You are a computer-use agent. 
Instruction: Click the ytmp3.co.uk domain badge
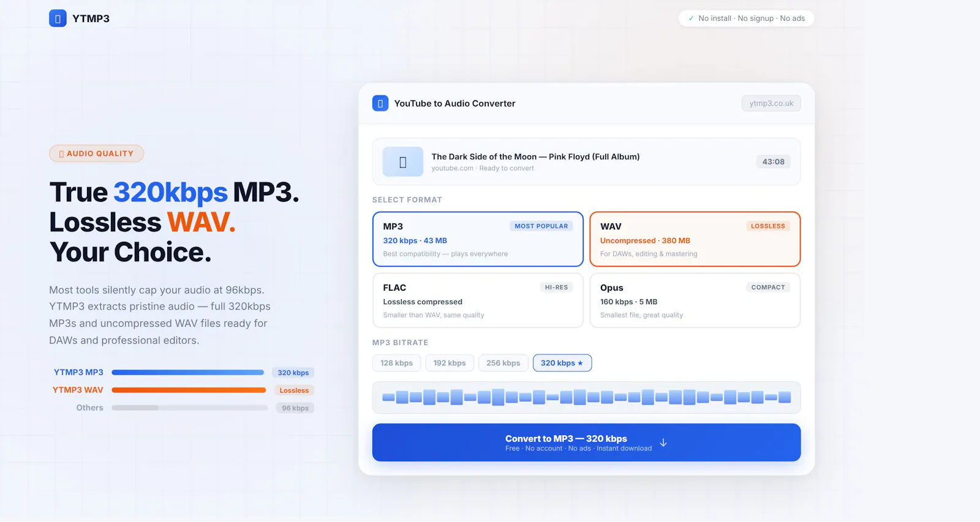click(771, 103)
